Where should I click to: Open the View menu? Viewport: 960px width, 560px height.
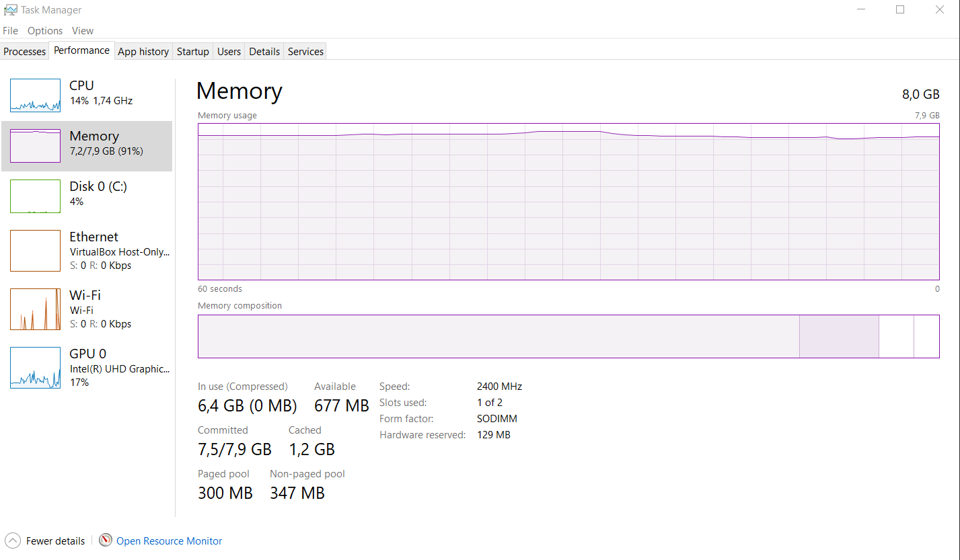[83, 31]
